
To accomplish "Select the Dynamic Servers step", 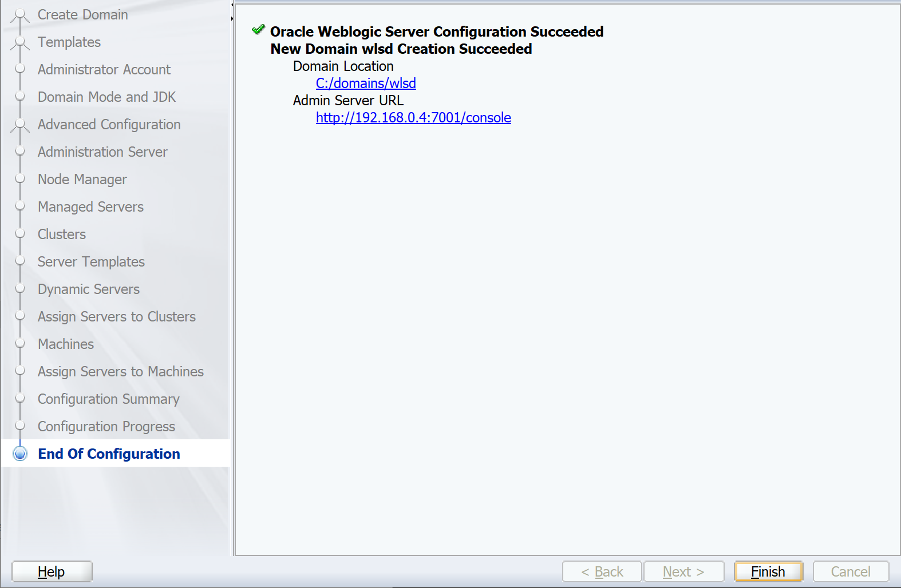I will pos(89,289).
